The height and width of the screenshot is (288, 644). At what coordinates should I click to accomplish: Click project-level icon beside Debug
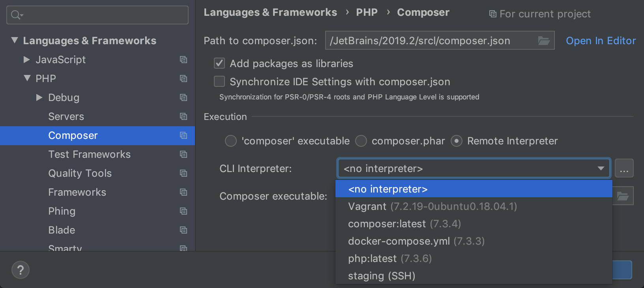pyautogui.click(x=183, y=97)
